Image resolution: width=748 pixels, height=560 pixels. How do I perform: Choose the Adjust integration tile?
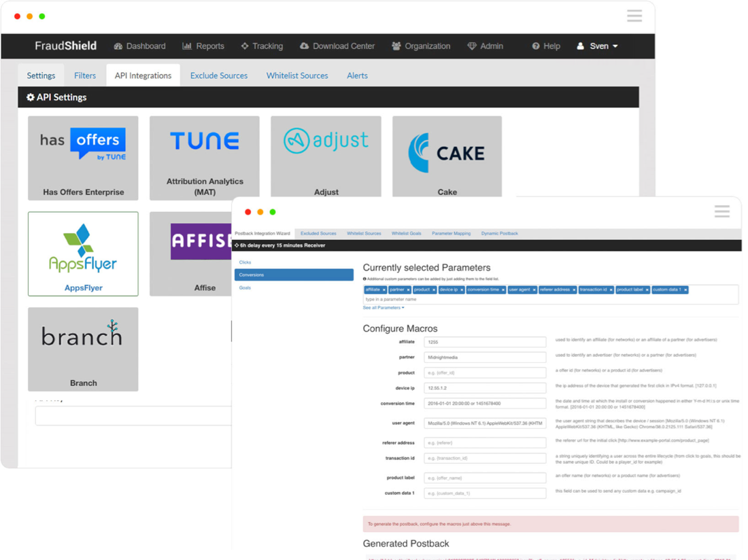point(326,156)
